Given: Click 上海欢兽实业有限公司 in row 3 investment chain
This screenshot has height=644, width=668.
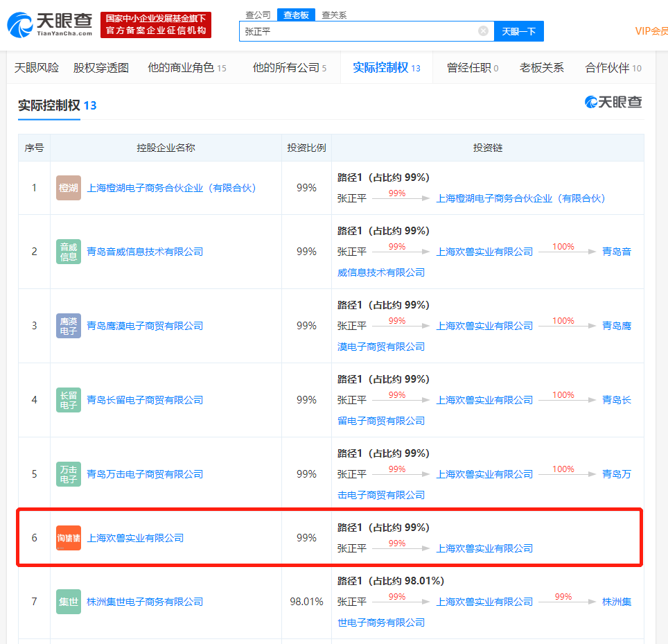Looking at the screenshot, I should coord(484,326).
